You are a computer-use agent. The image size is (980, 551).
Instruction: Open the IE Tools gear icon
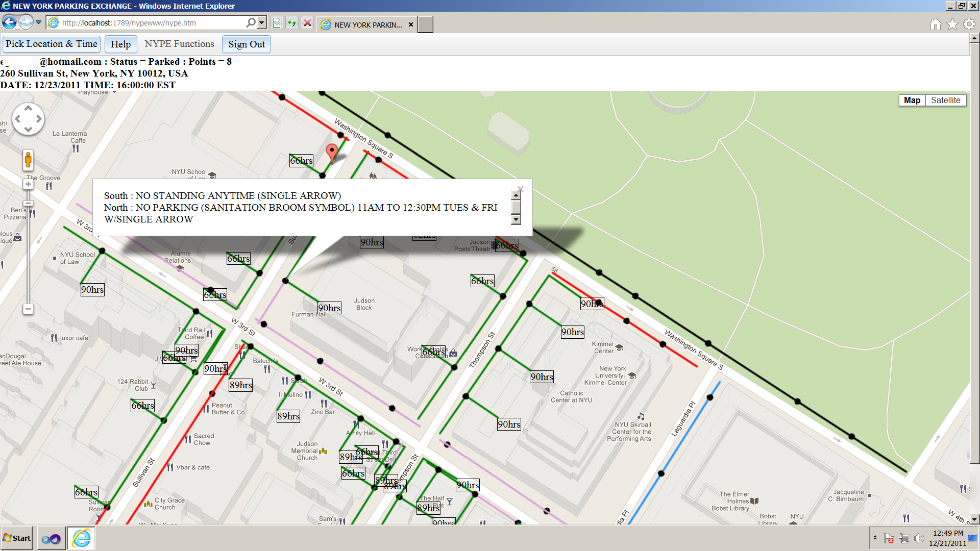point(969,24)
